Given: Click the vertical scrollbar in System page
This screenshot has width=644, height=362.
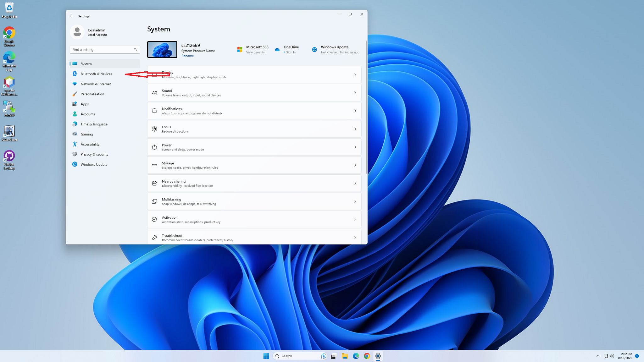Looking at the screenshot, I should 366,107.
